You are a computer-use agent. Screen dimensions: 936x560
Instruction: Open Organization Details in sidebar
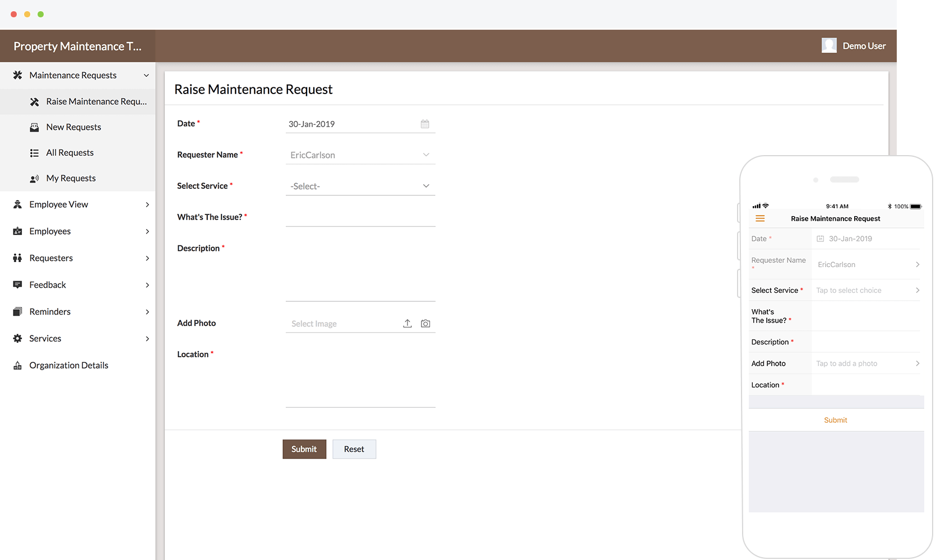tap(77, 365)
